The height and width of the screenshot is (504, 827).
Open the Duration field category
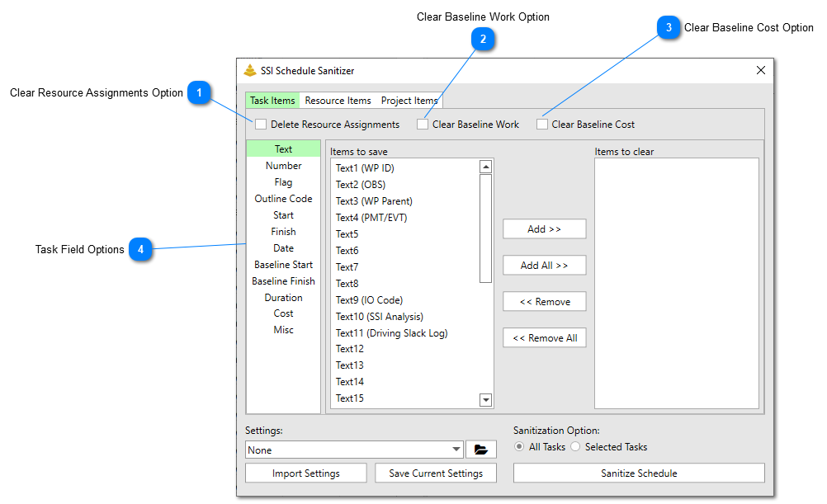[283, 297]
